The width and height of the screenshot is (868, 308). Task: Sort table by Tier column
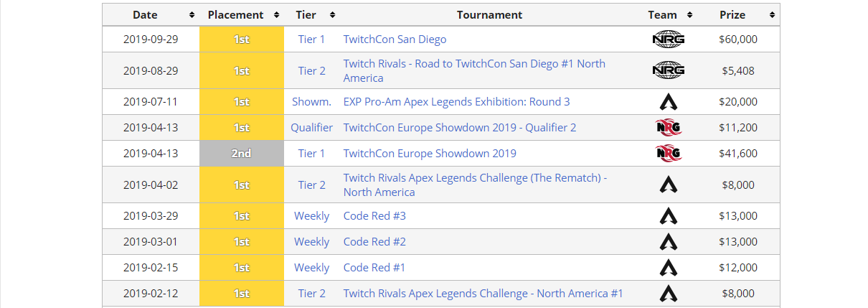[311, 15]
